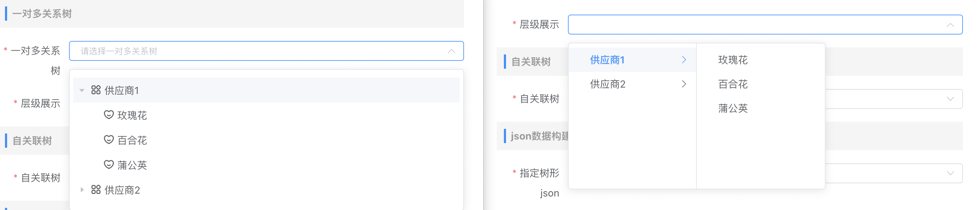Viewport: 980px width, 210px height.
Task: Select 供应商1 in the cascader menu
Action: [607, 60]
